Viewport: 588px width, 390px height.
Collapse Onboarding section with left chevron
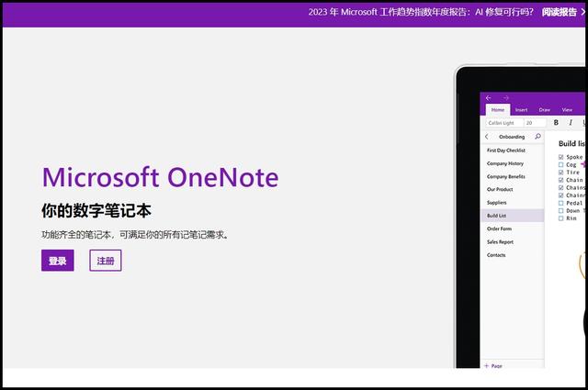pyautogui.click(x=487, y=137)
